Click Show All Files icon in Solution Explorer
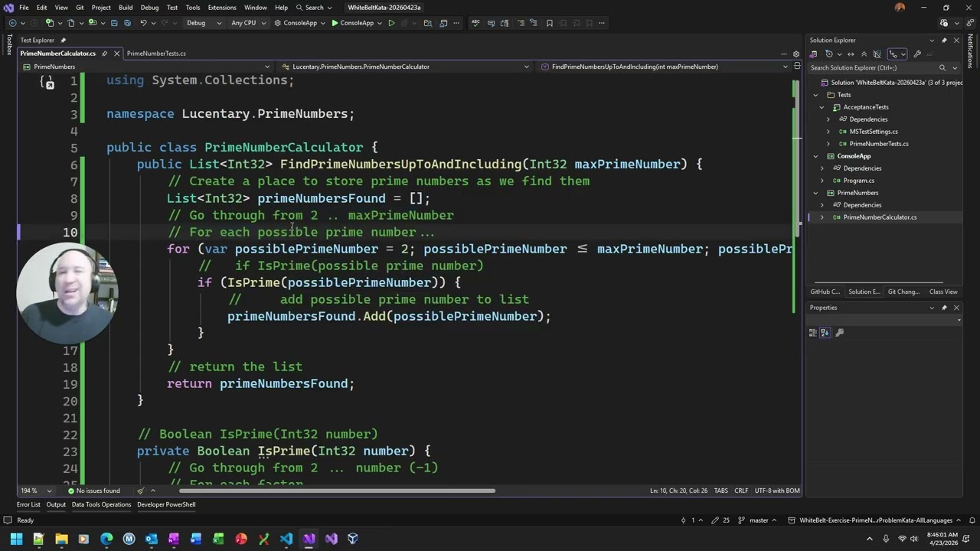This screenshot has height=551, width=980. click(877, 54)
